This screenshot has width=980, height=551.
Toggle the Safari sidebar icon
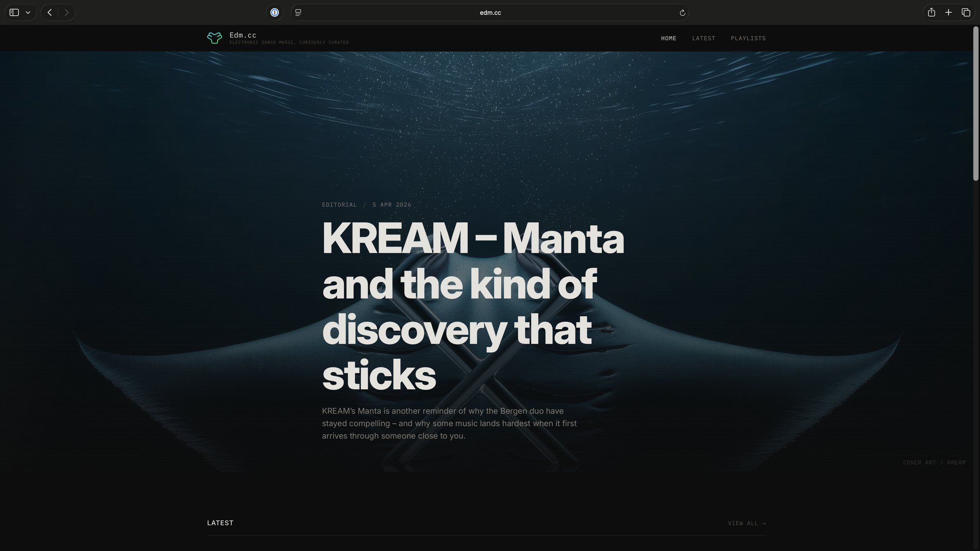pyautogui.click(x=14, y=13)
